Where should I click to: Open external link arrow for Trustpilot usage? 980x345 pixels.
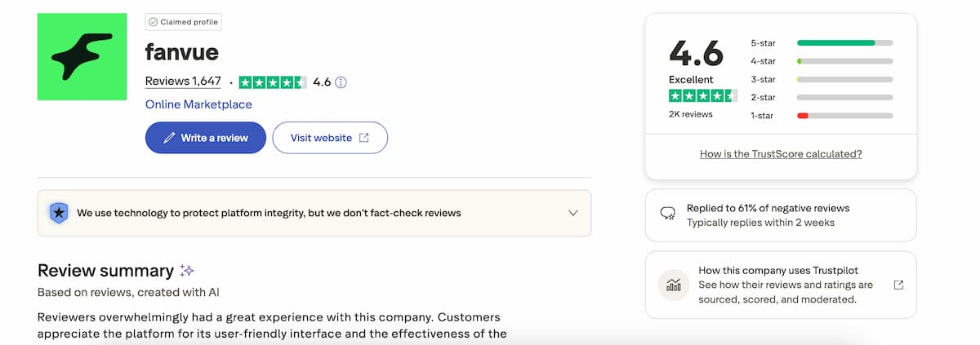[898, 285]
